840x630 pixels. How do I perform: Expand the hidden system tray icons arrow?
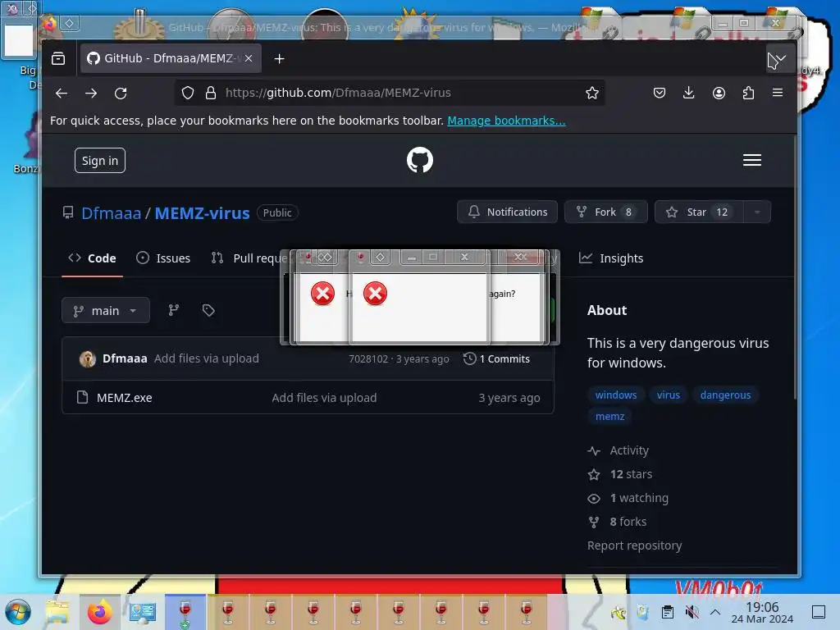pos(715,612)
